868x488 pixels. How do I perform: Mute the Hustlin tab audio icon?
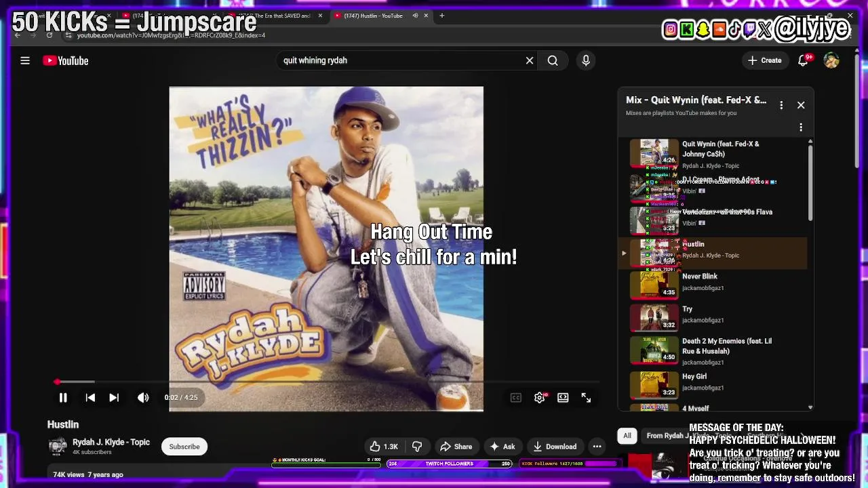point(415,16)
